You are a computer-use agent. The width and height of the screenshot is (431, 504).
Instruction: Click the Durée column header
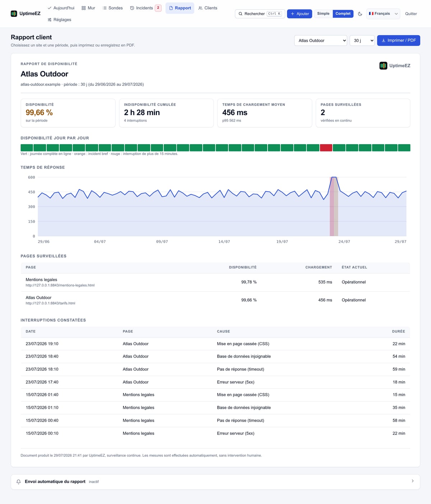tap(398, 331)
